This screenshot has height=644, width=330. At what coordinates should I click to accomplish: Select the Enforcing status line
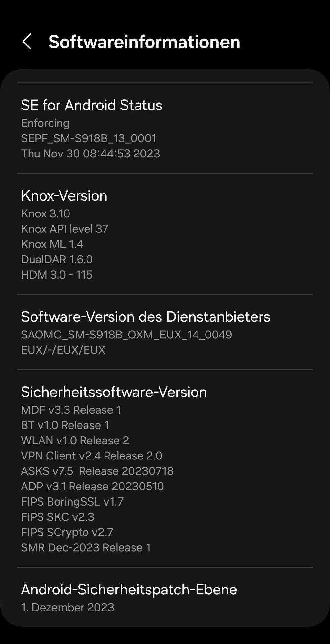[45, 123]
